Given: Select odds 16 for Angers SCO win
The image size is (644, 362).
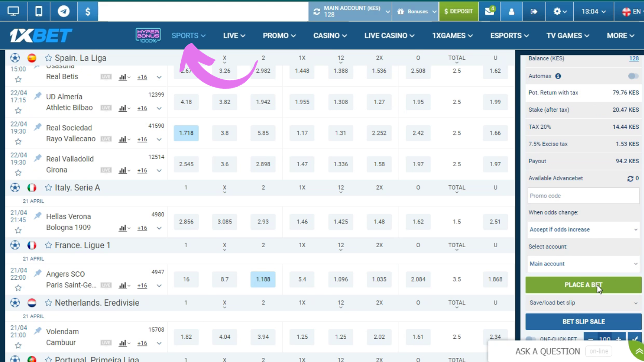Looking at the screenshot, I should click(x=186, y=279).
